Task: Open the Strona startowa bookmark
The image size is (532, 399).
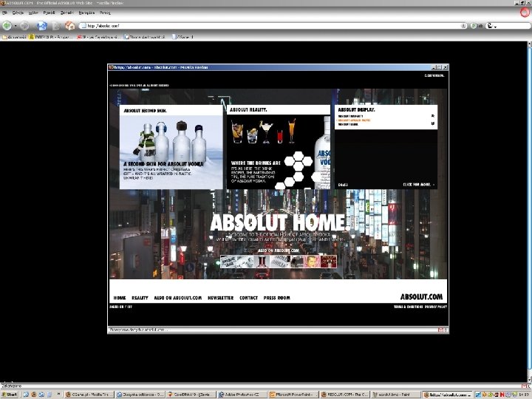Action: click(x=145, y=37)
